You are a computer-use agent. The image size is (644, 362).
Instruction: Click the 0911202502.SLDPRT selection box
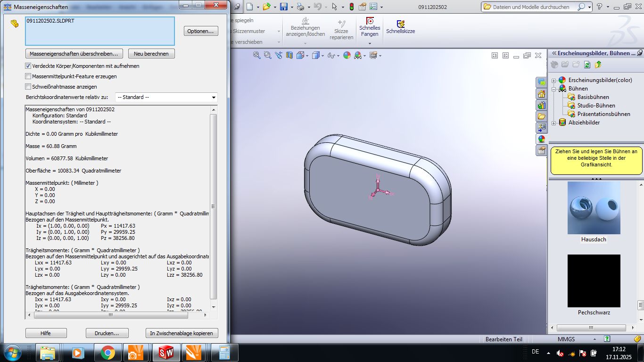[100, 32]
